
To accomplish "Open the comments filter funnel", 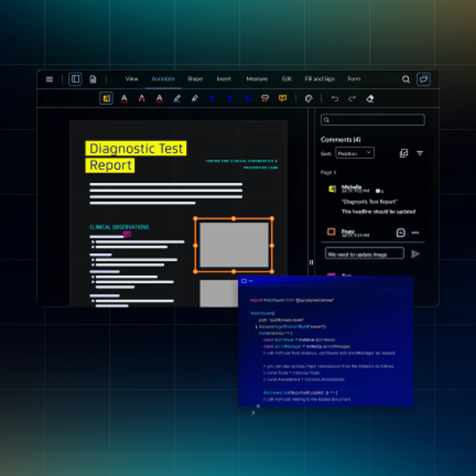I will pyautogui.click(x=420, y=153).
